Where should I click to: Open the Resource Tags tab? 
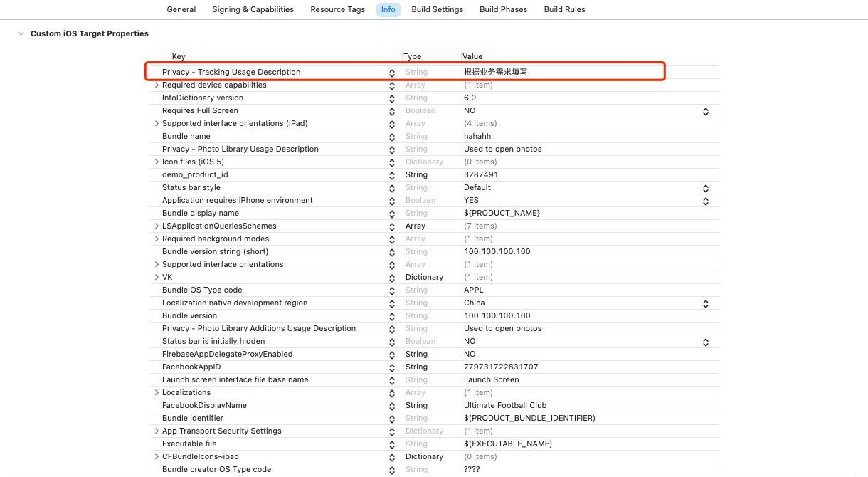click(337, 9)
